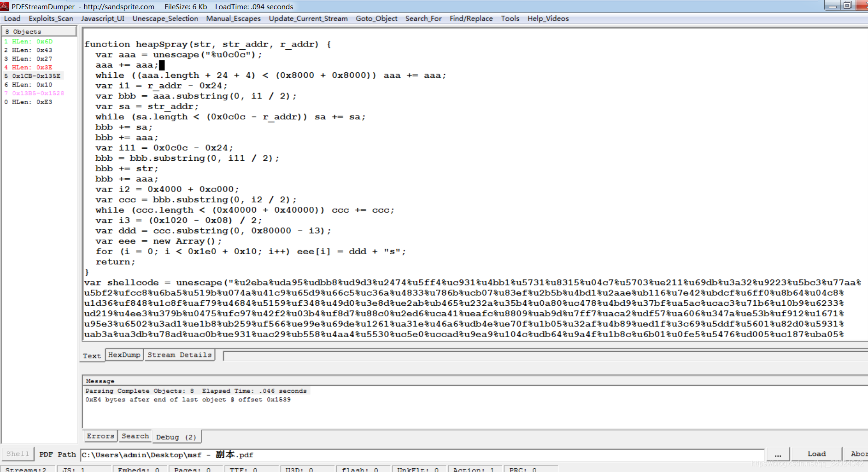Viewport: 868px width, 472px height.
Task: Open the Find/Replace menu
Action: coord(471,18)
